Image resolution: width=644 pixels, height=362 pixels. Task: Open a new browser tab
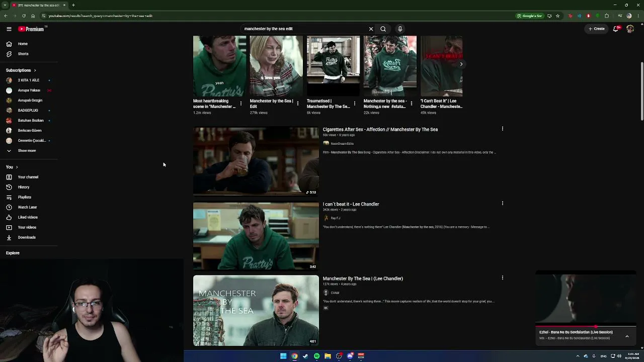pos(73,5)
